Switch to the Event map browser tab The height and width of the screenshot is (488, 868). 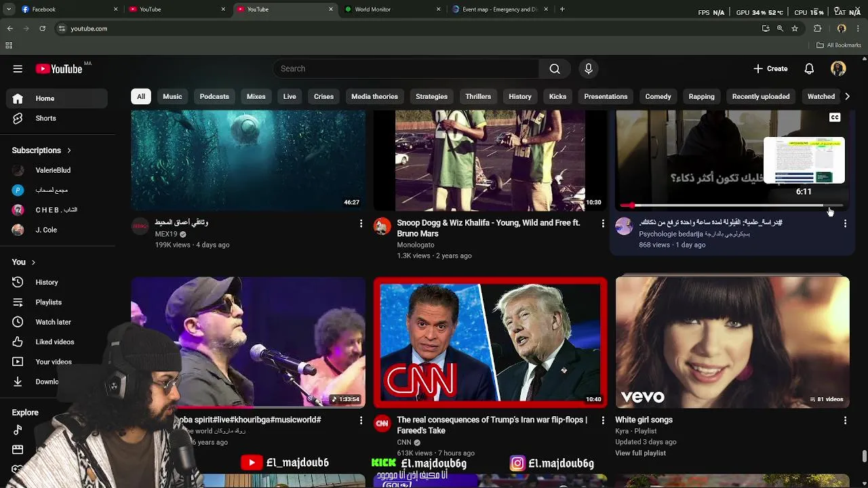pyautogui.click(x=500, y=9)
